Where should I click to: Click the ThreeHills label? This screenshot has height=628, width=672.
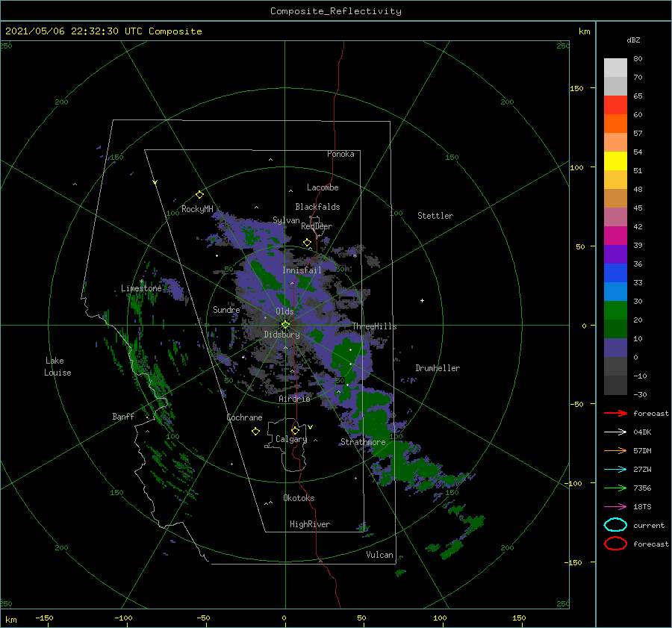point(375,326)
